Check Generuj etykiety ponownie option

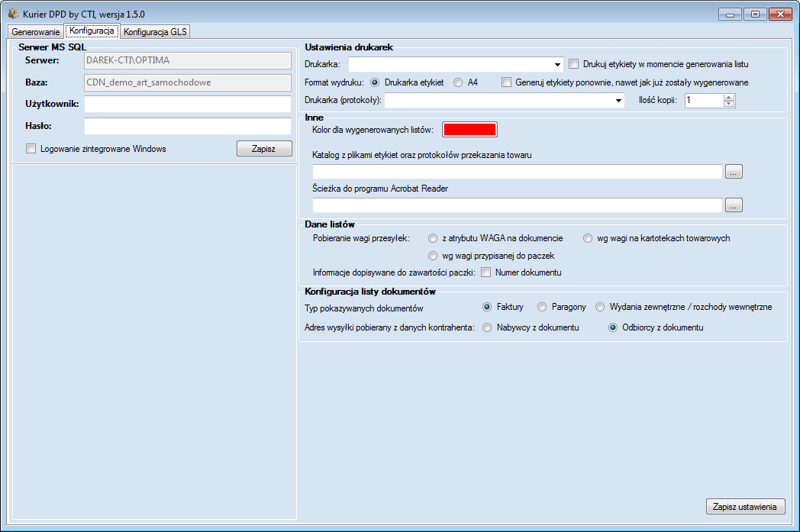tap(507, 82)
